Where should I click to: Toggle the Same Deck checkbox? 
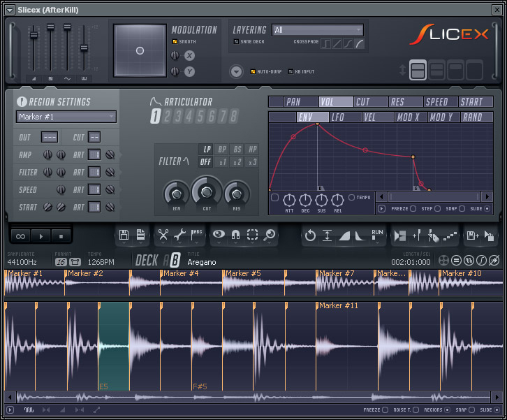[x=236, y=41]
